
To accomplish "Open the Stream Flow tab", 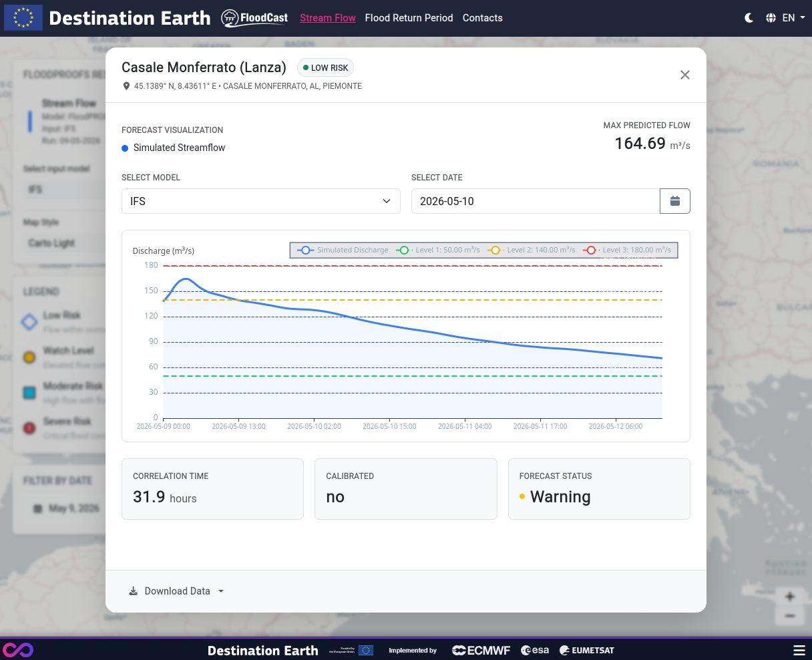I will coord(328,18).
